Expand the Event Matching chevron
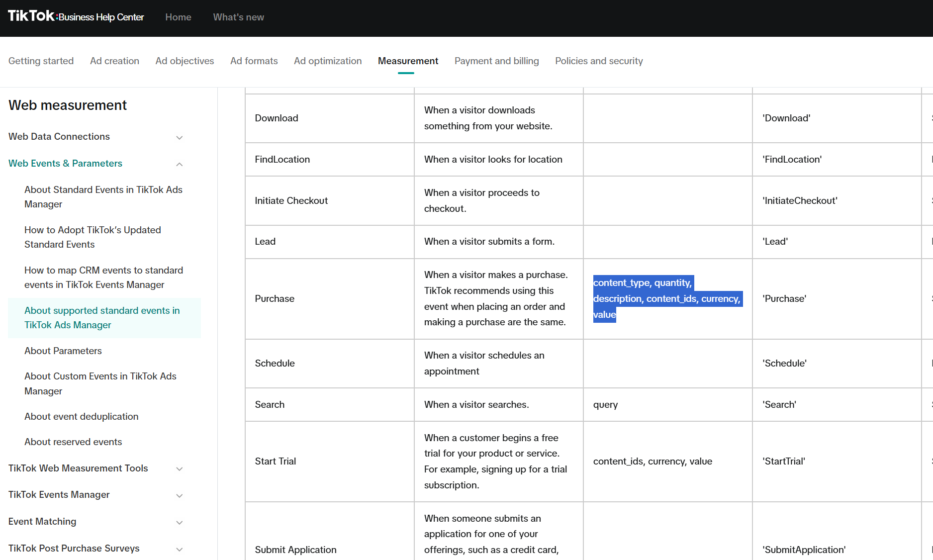The image size is (933, 560). (180, 523)
